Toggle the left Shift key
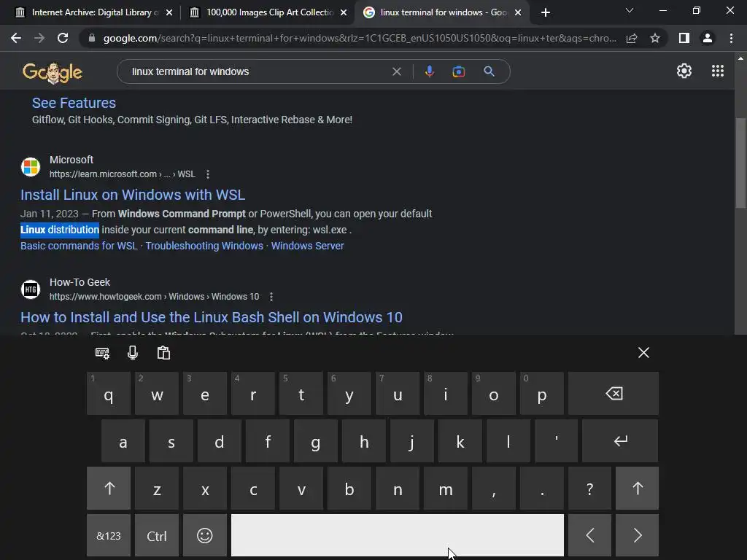This screenshot has height=560, width=747. [x=109, y=489]
